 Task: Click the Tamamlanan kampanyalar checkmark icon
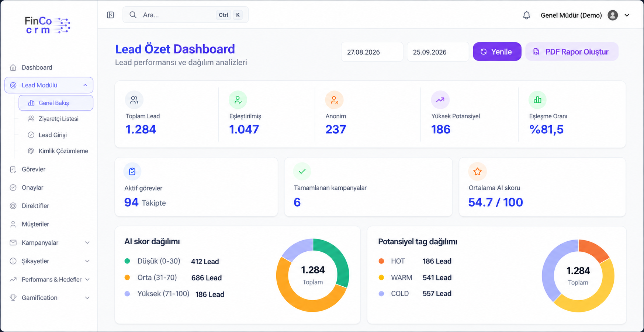click(x=302, y=171)
